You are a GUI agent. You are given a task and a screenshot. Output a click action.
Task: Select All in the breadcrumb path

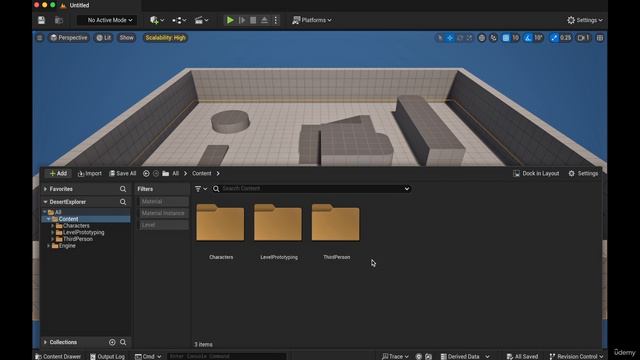(x=176, y=173)
